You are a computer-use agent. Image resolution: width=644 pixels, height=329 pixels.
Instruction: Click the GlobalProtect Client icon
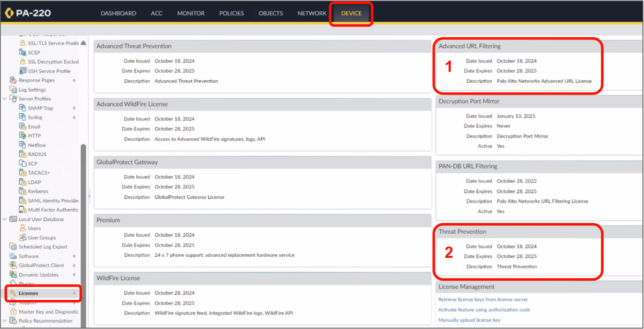(13, 265)
